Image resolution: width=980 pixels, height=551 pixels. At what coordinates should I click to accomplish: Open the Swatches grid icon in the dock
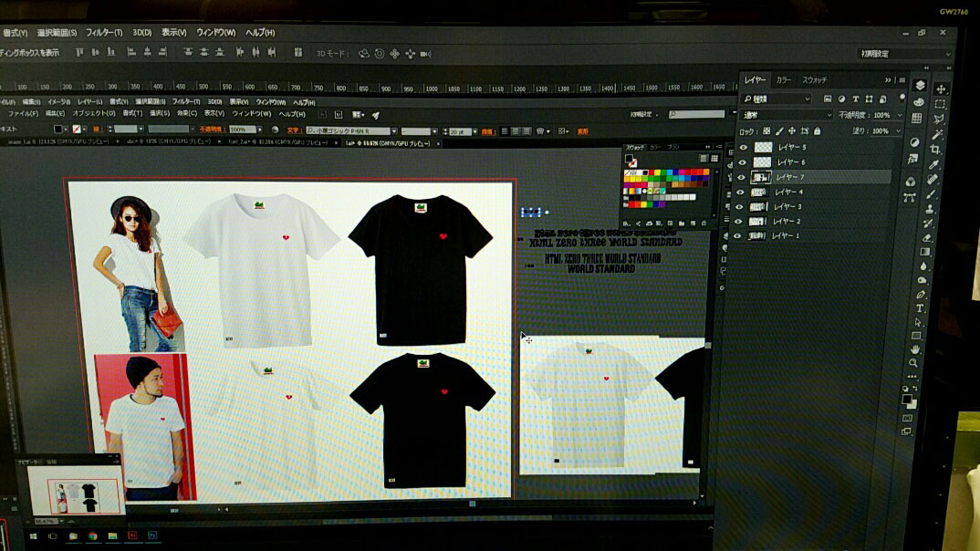[917, 118]
